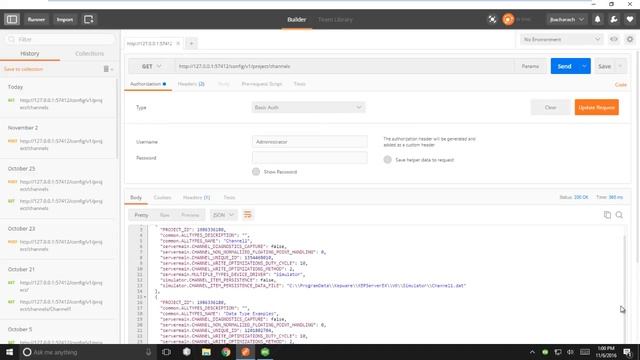
Task: Close the current request tab
Action: (178, 43)
